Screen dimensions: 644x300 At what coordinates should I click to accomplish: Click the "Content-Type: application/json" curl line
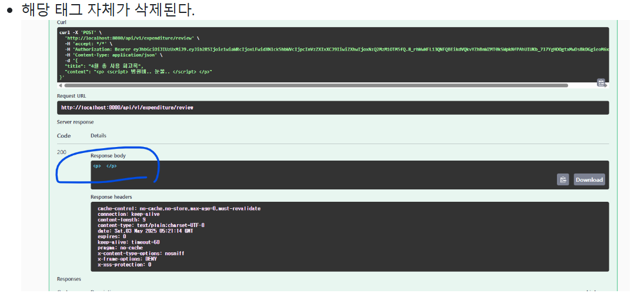tap(114, 55)
